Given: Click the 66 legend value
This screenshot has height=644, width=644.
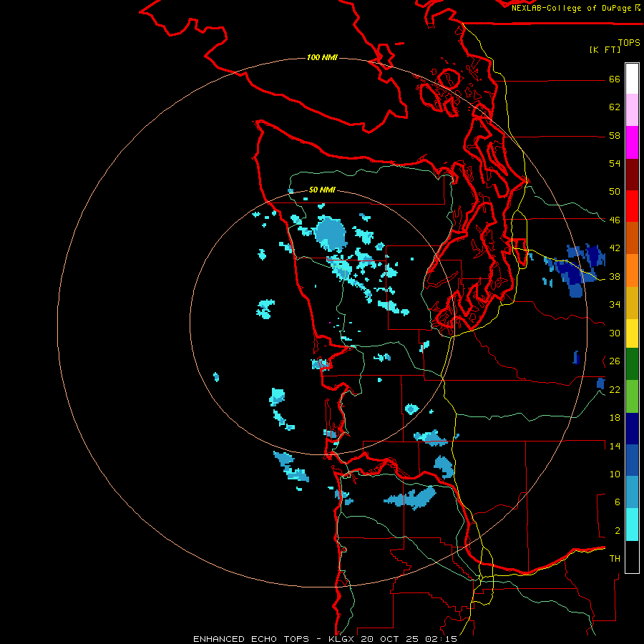Looking at the screenshot, I should (x=615, y=79).
